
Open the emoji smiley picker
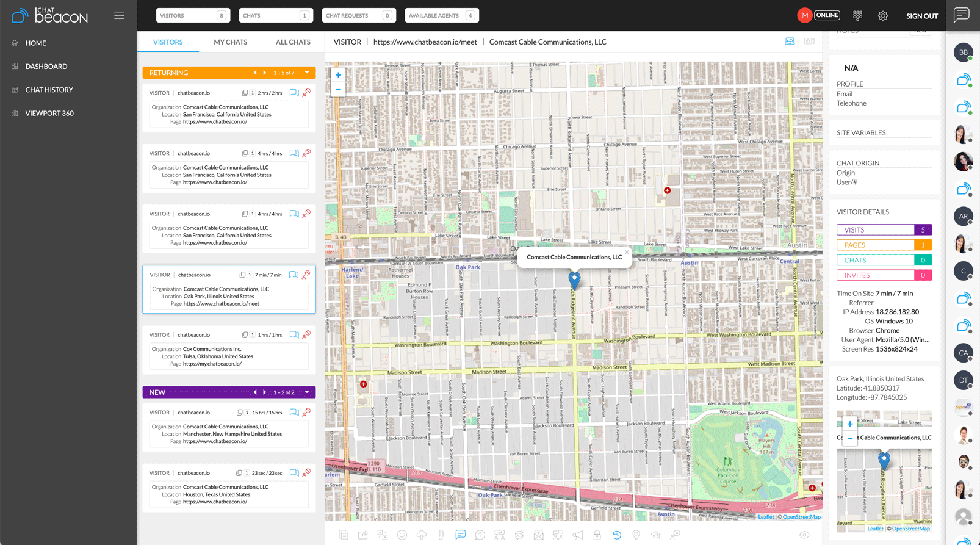(x=402, y=535)
